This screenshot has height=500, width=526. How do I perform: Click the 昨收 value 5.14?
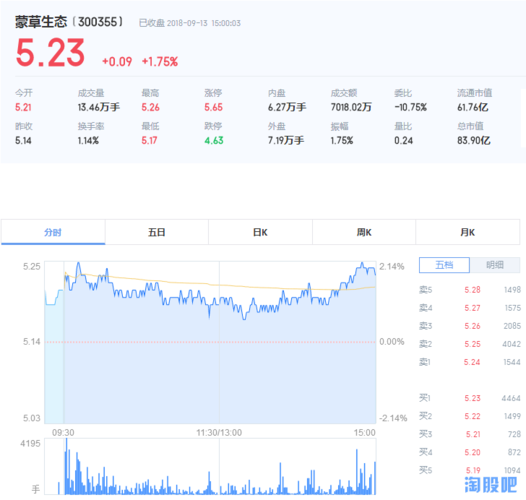[23, 140]
